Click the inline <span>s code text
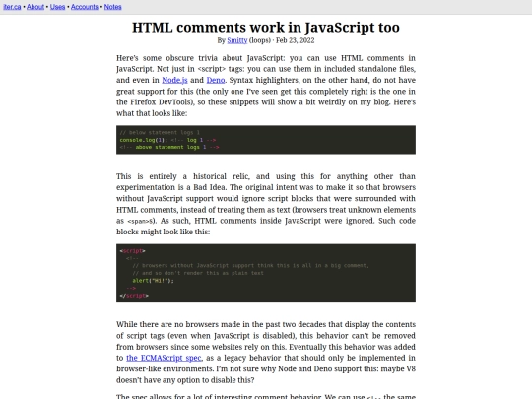The height and width of the screenshot is (399, 532). pos(141,222)
